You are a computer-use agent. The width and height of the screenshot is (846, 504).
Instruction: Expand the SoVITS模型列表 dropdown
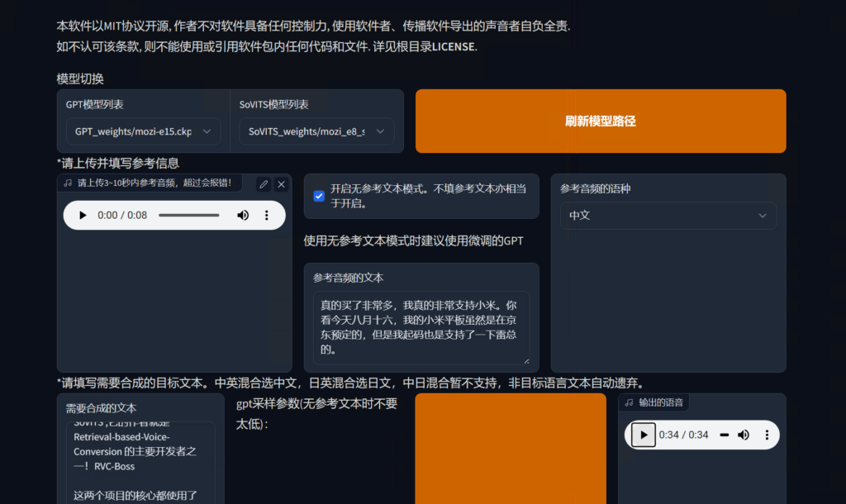(x=316, y=131)
